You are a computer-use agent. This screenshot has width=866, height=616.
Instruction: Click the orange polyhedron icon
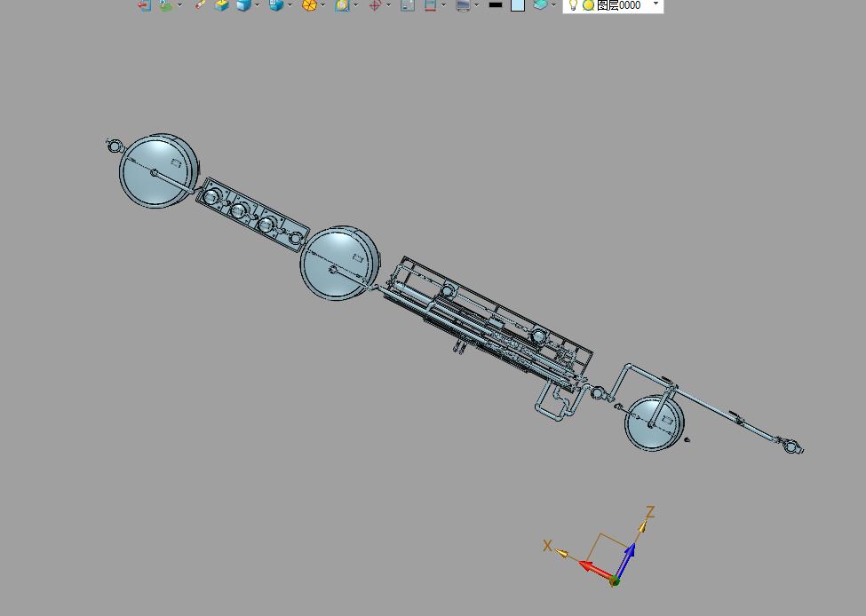pyautogui.click(x=309, y=5)
